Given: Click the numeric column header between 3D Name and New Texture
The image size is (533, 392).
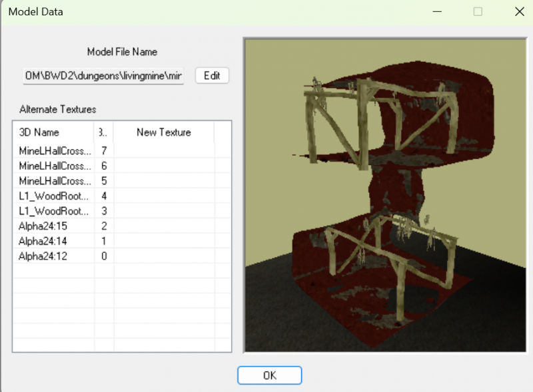Looking at the screenshot, I should (101, 132).
